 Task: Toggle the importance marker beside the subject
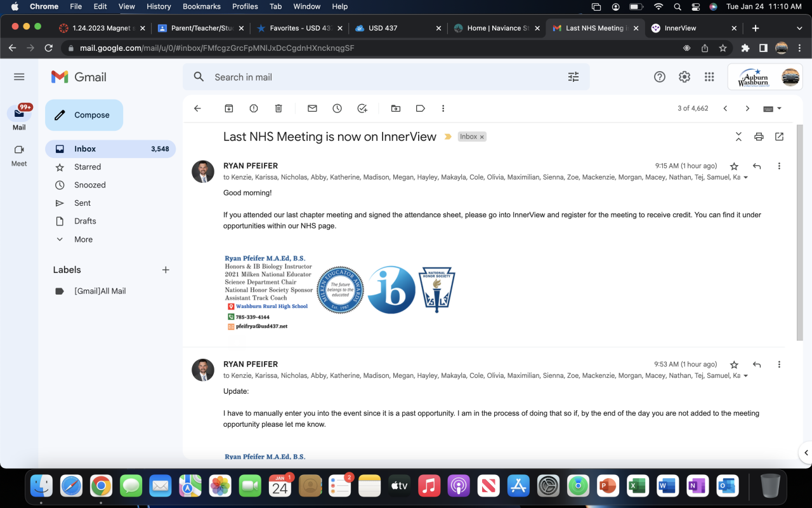[x=448, y=137]
